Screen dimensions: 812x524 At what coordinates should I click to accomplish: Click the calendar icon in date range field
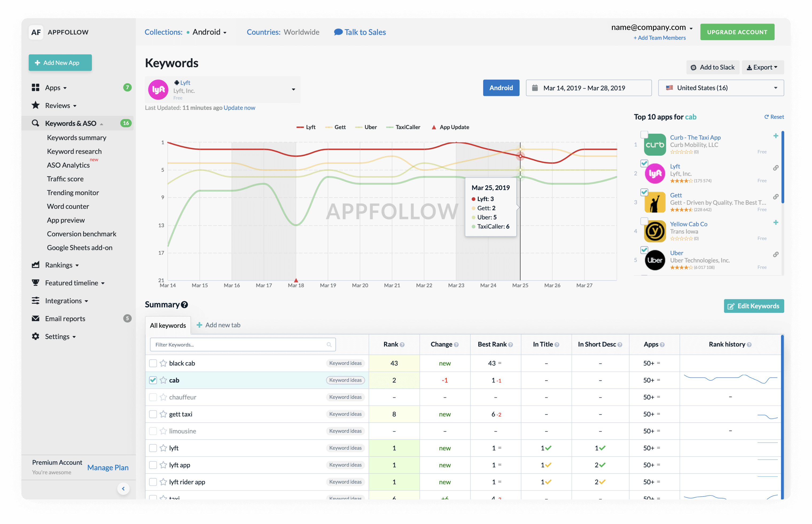click(535, 88)
